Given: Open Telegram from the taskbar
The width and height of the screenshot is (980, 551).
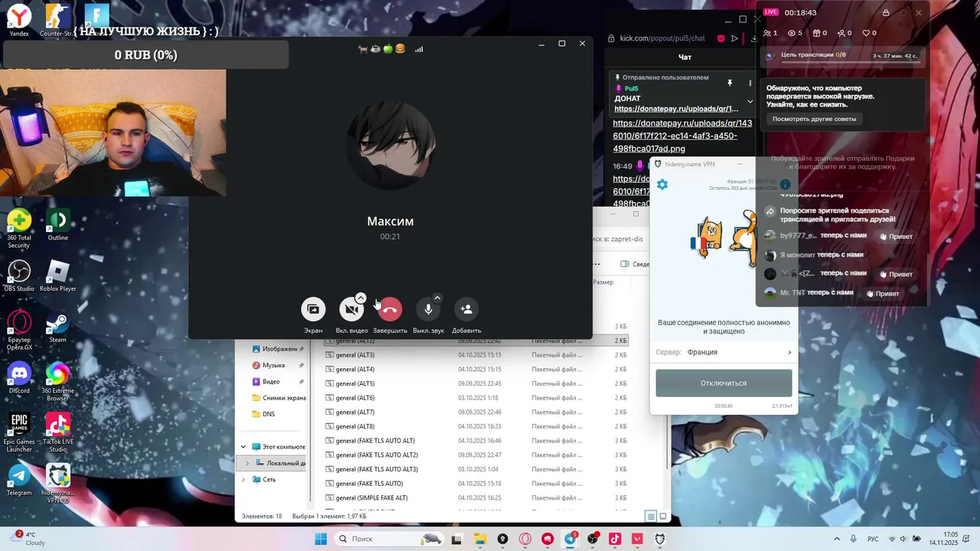Looking at the screenshot, I should pos(570,539).
